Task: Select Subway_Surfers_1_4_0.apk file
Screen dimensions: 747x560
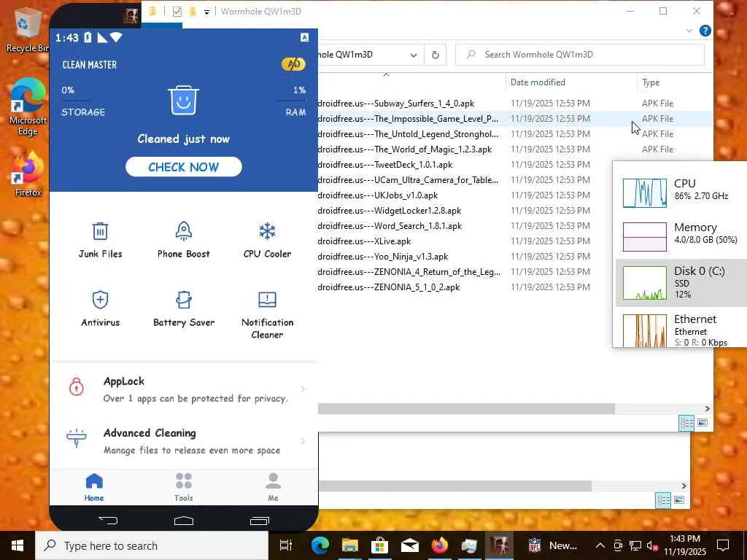Action: [396, 104]
